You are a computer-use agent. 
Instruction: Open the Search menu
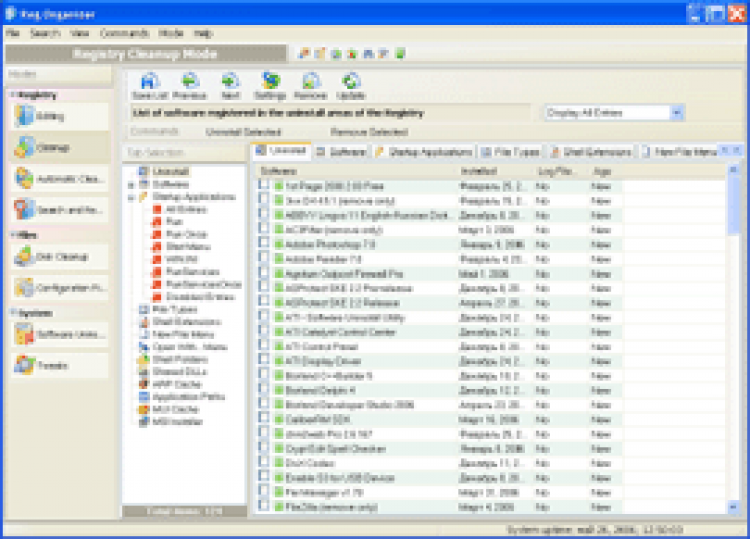click(45, 33)
